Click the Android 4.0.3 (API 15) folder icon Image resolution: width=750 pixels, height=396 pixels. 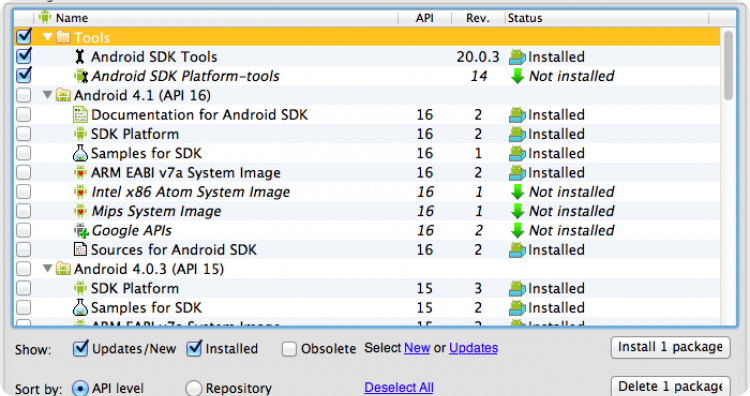pyautogui.click(x=63, y=269)
